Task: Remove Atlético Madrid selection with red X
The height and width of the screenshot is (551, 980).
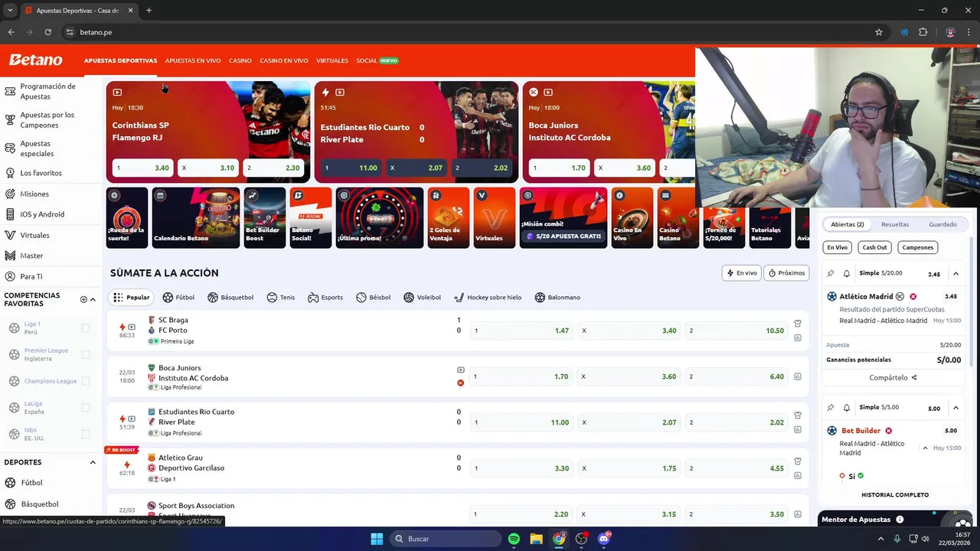Action: click(x=913, y=296)
